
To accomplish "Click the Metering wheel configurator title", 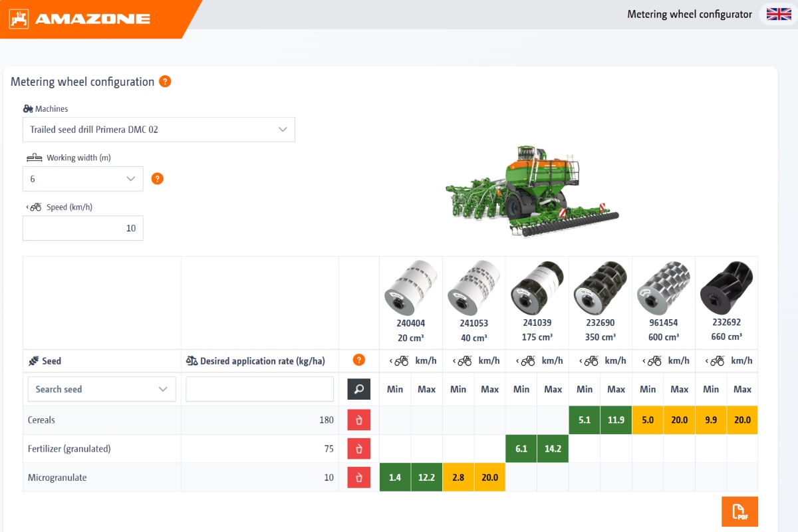I will [690, 14].
